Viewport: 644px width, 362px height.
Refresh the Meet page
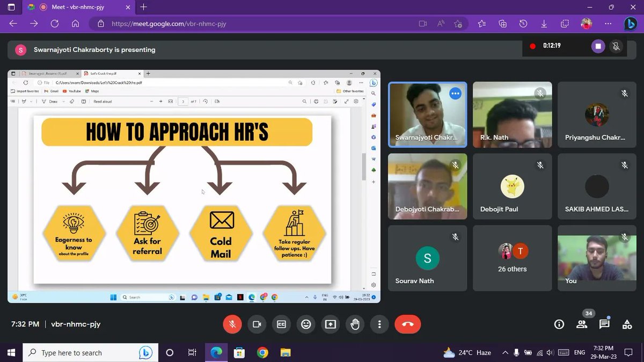(x=55, y=24)
